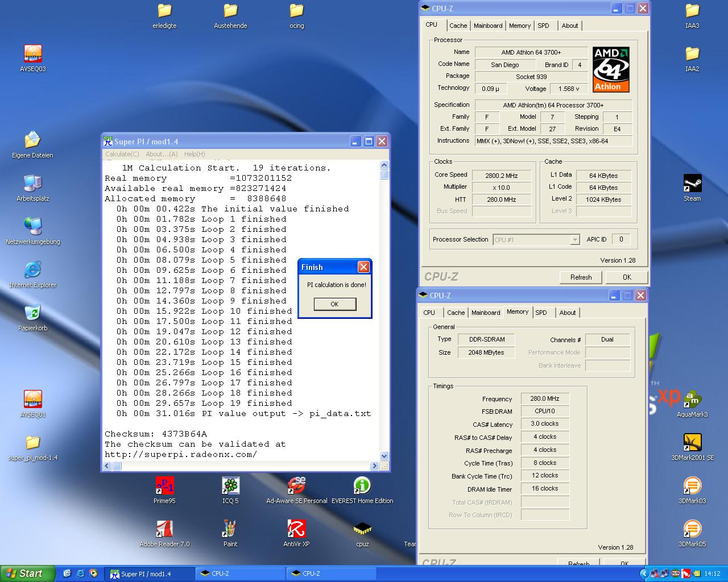Launch Ad-Aware SE Personal shortcut
Image resolution: width=728 pixels, height=582 pixels.
pos(296,490)
